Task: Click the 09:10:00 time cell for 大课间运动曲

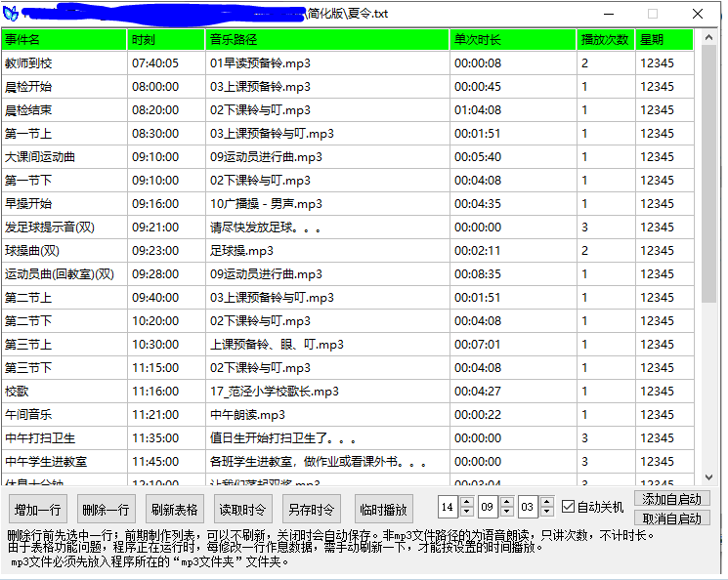Action: (x=166, y=157)
